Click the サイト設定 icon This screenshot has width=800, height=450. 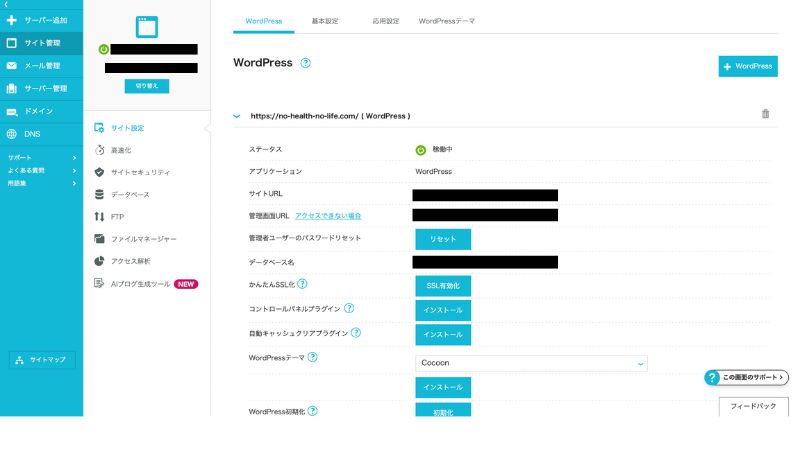point(99,128)
